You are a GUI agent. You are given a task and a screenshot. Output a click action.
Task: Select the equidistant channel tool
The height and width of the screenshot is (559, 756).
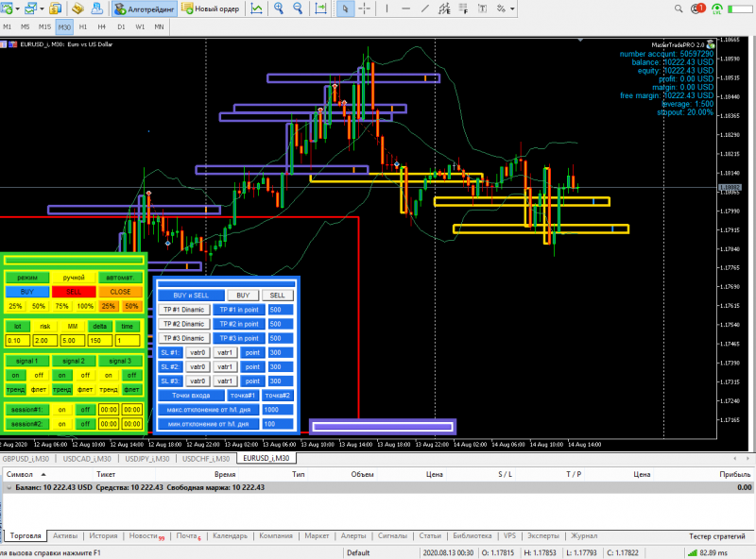tap(444, 8)
